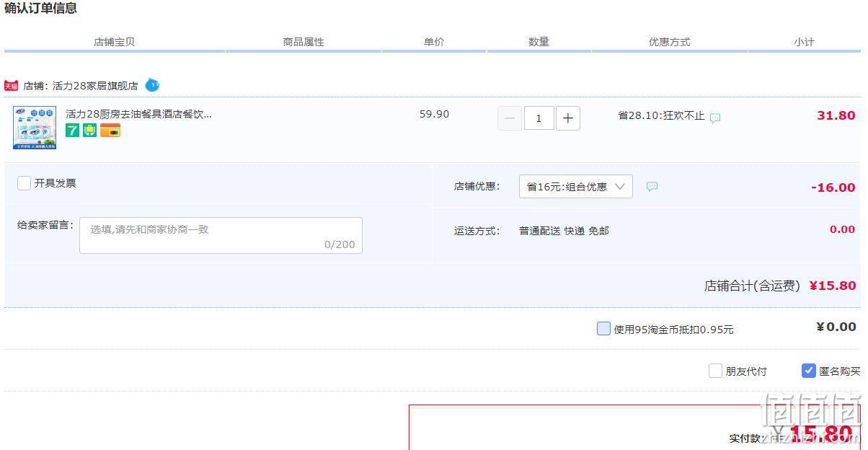The height and width of the screenshot is (450, 868).
Task: Click the 运送方式 label
Action: pos(477,231)
